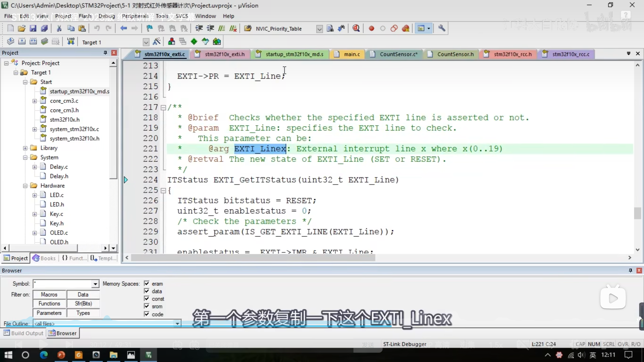Expand the Library folder in project tree
Image resolution: width=644 pixels, height=362 pixels.
coord(25,148)
